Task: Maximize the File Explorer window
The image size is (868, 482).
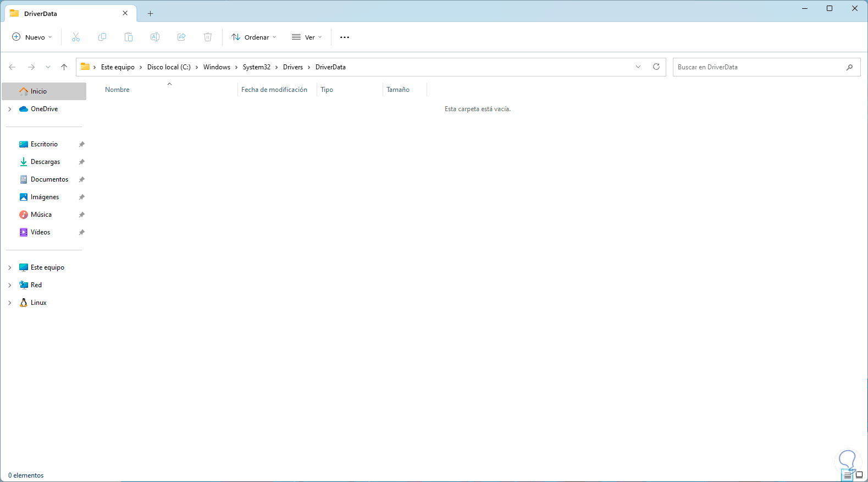Action: (830, 8)
